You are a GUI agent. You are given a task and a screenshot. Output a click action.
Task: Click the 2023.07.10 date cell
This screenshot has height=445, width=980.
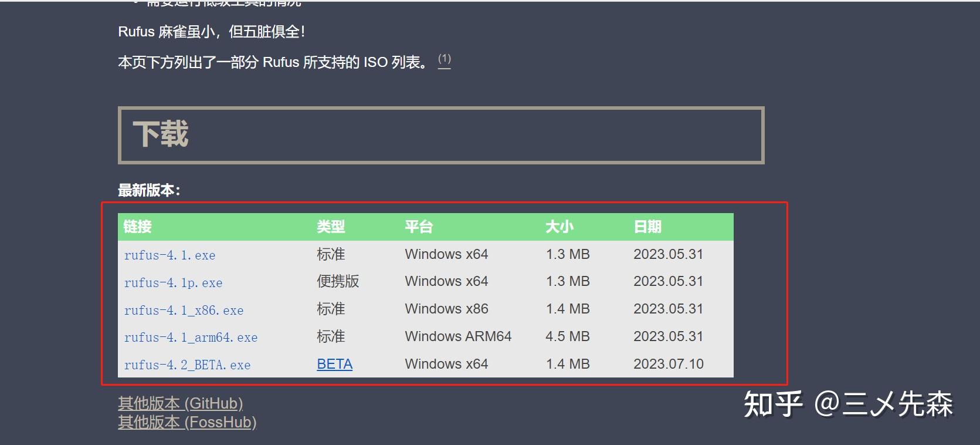click(669, 364)
